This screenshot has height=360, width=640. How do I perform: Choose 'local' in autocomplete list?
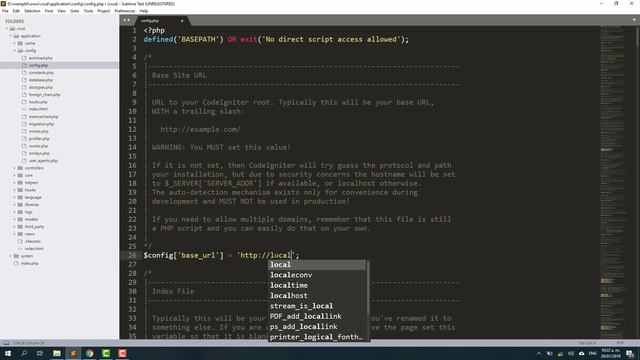(x=317, y=264)
